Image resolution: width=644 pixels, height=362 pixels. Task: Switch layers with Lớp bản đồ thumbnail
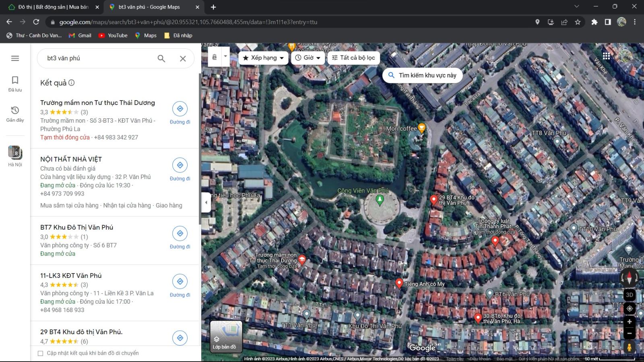(226, 337)
